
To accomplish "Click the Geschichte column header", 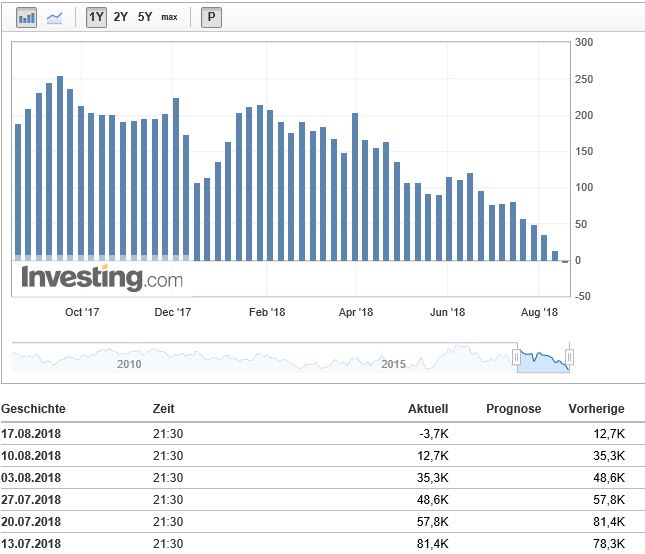I will (x=33, y=409).
